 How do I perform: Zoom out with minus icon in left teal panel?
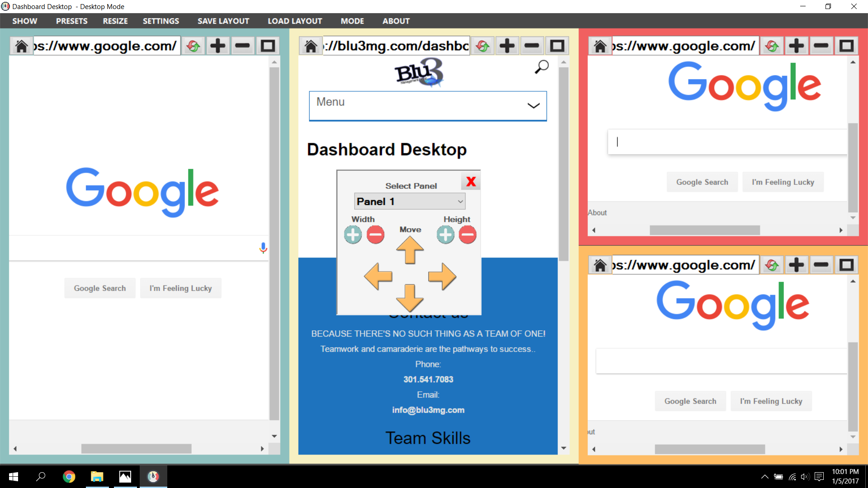(x=243, y=46)
